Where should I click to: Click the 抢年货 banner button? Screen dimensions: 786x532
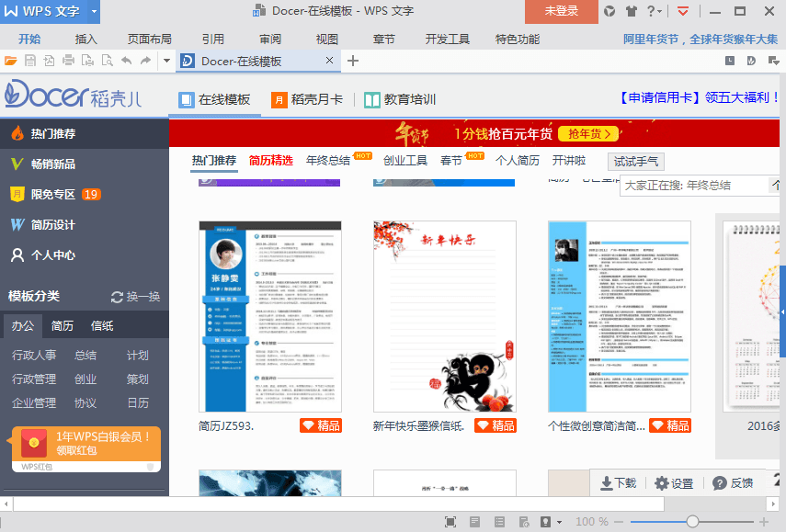point(589,134)
